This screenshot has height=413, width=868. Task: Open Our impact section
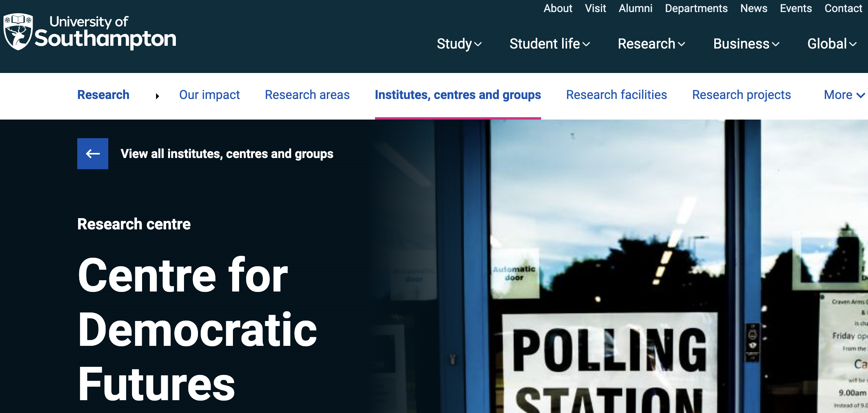(x=209, y=95)
